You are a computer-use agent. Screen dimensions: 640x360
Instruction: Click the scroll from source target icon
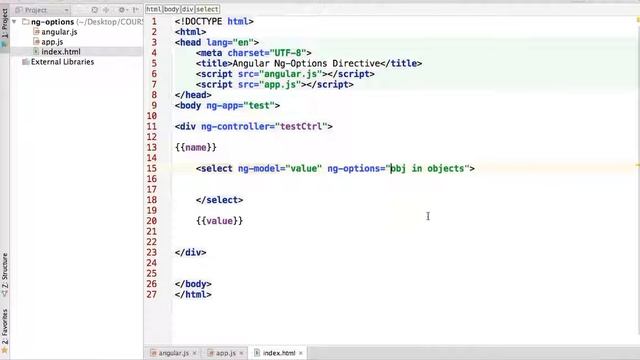[94, 10]
